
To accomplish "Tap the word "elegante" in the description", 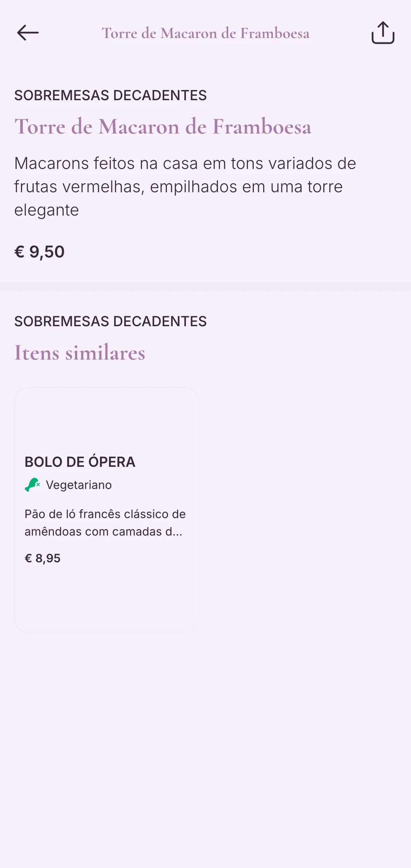I will click(47, 210).
